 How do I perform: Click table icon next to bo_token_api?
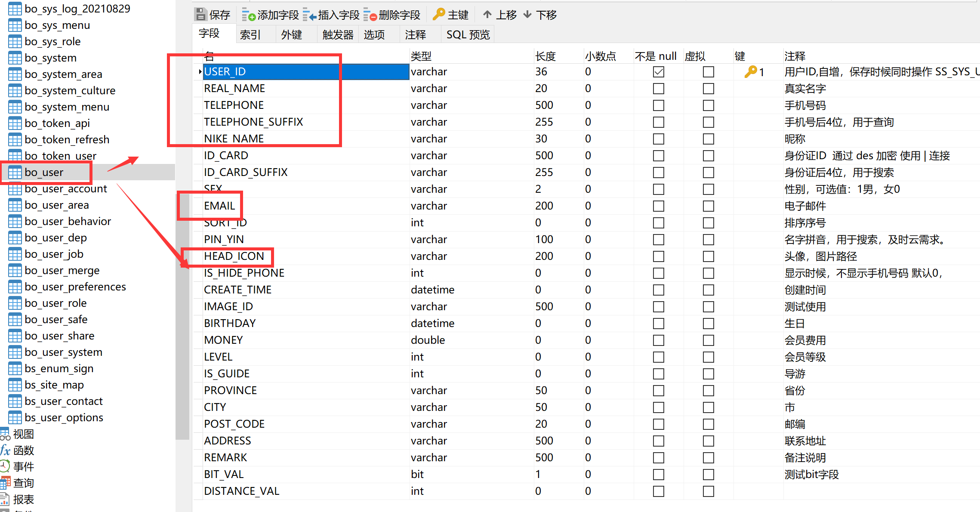[15, 123]
